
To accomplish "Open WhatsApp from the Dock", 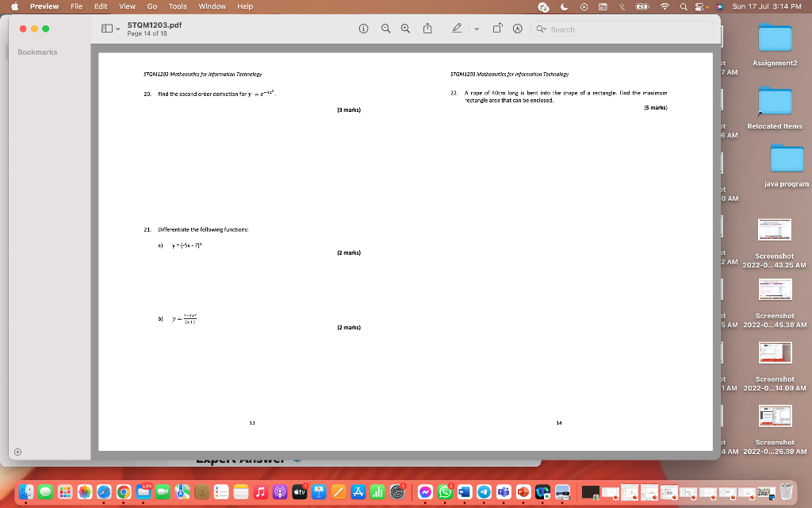I will pos(445,491).
